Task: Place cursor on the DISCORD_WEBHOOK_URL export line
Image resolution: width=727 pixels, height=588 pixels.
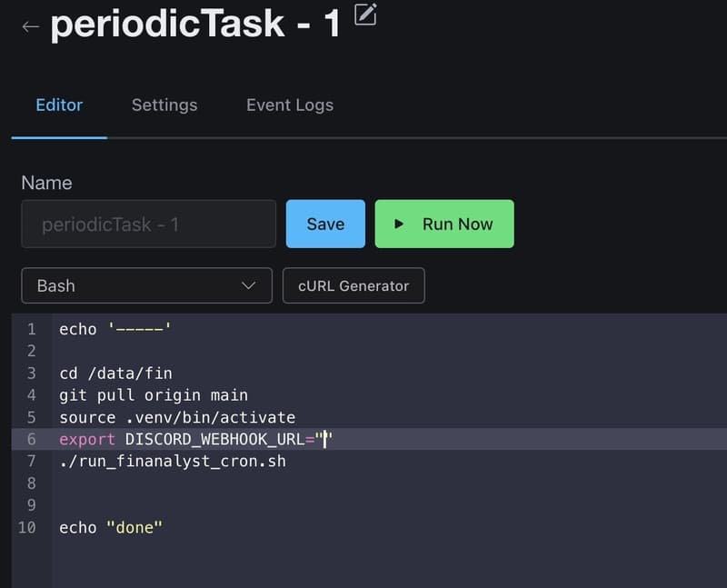Action: coord(191,439)
